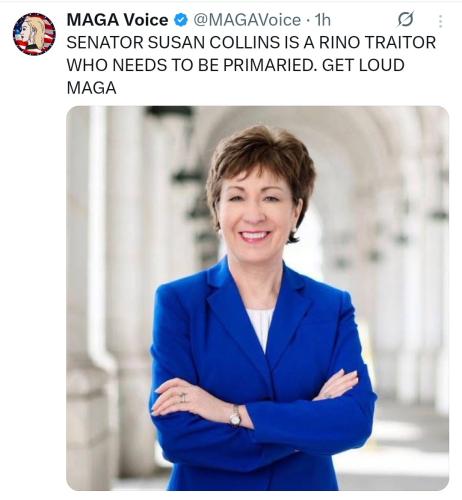Open the three-dot more options menu
This screenshot has width=462, height=500.
pyautogui.click(x=441, y=21)
